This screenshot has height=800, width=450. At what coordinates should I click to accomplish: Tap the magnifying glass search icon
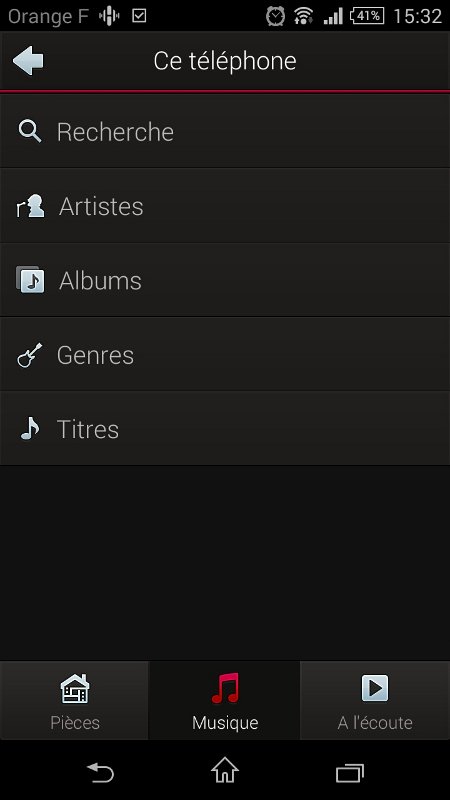[30, 131]
